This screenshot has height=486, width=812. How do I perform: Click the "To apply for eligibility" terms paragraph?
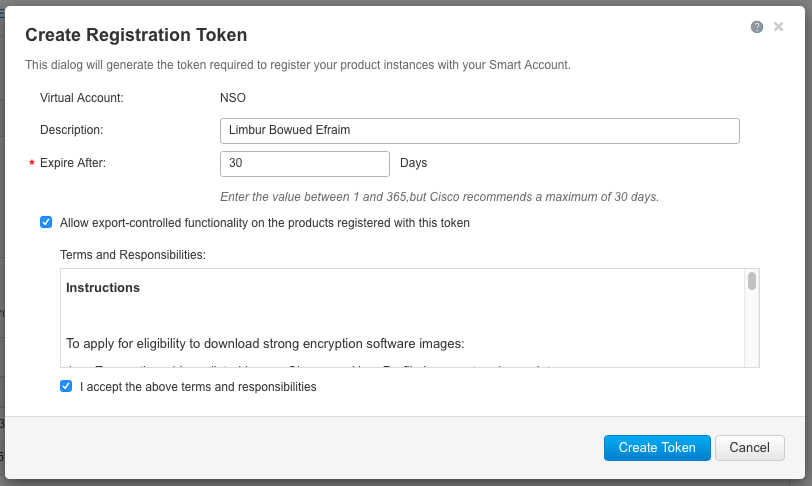265,344
